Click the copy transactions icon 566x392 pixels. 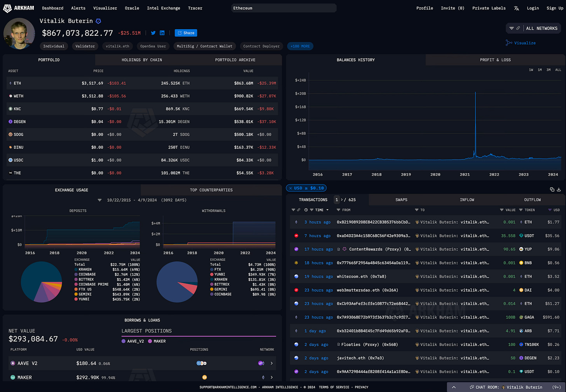pos(552,190)
